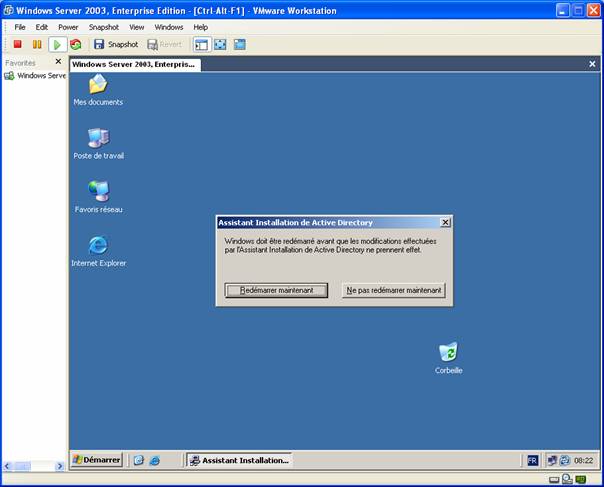The width and height of the screenshot is (604, 487).
Task: Open the File menu
Action: click(x=20, y=27)
